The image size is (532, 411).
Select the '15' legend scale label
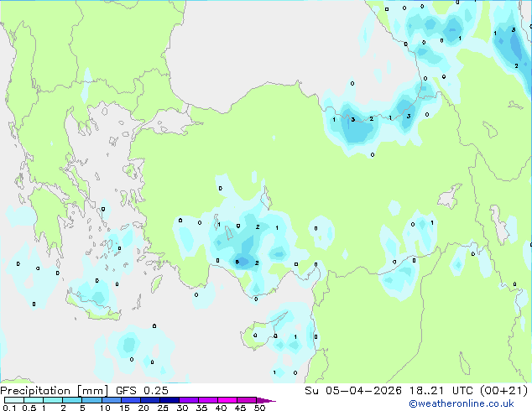tap(124, 408)
